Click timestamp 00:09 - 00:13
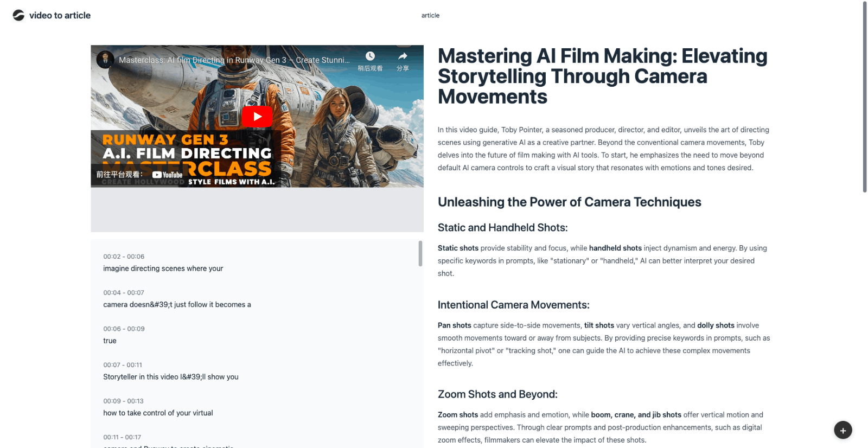Image resolution: width=868 pixels, height=448 pixels. click(123, 401)
